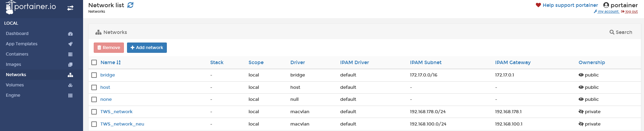Check the bridge network checkbox

pos(94,75)
